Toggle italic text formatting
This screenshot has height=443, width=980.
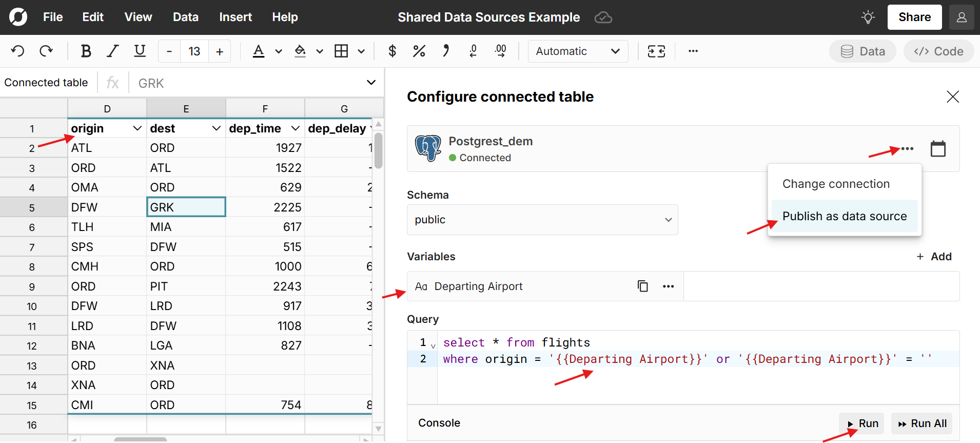coord(112,51)
